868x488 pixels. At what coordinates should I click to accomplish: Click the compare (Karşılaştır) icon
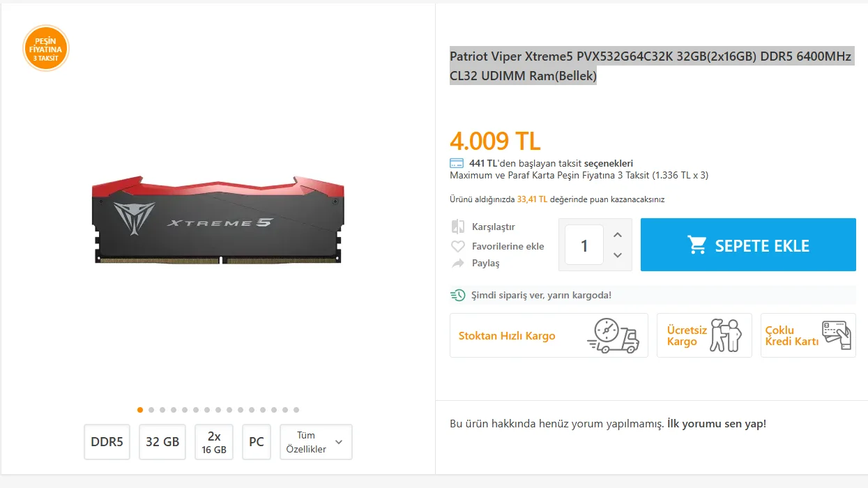(458, 227)
